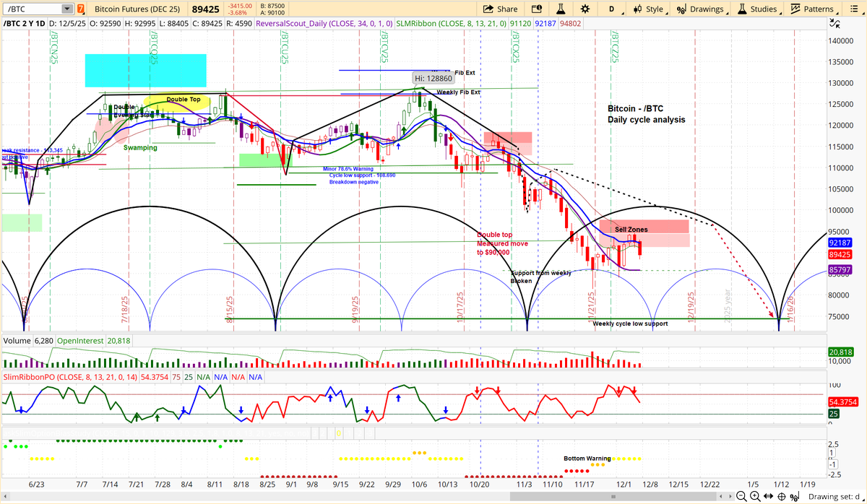Viewport: 867px width, 504px height.
Task: Open the list-style chart menu icon
Action: pyautogui.click(x=853, y=9)
